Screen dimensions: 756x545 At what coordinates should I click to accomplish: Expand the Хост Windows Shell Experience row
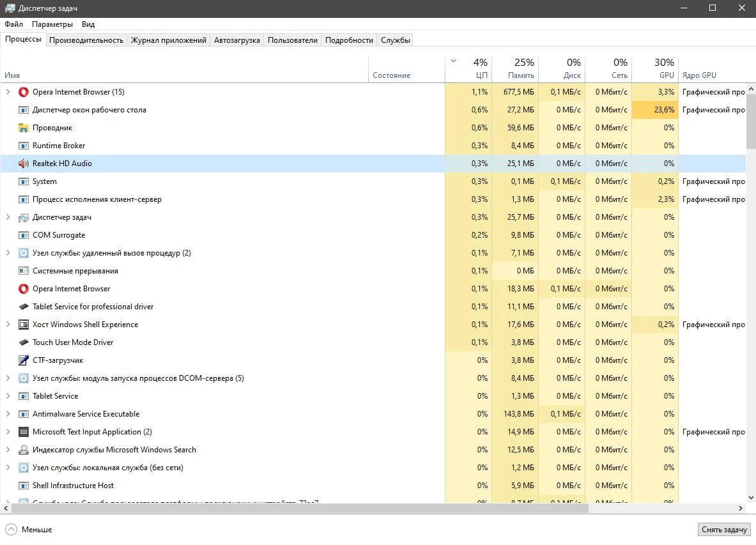pyautogui.click(x=8, y=325)
